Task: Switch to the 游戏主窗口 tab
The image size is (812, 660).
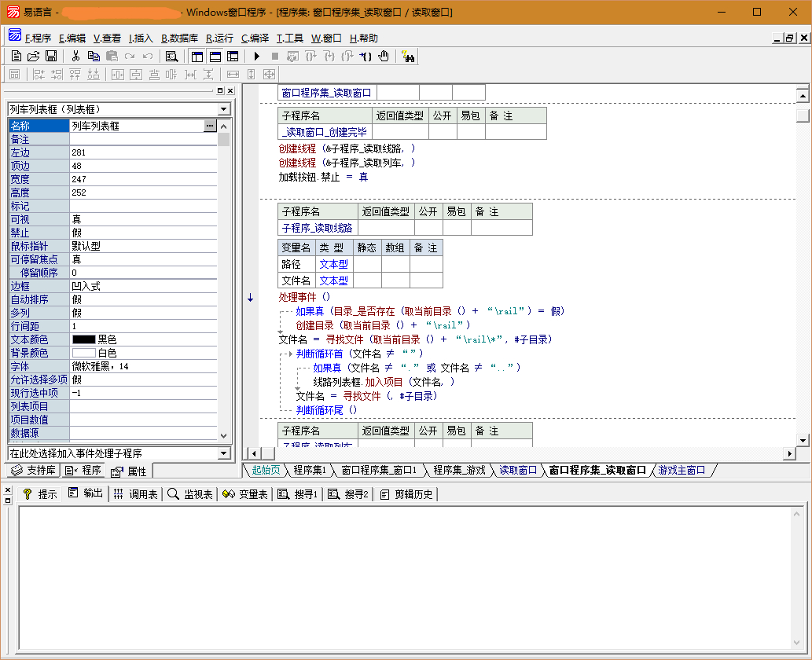Action: click(x=682, y=470)
